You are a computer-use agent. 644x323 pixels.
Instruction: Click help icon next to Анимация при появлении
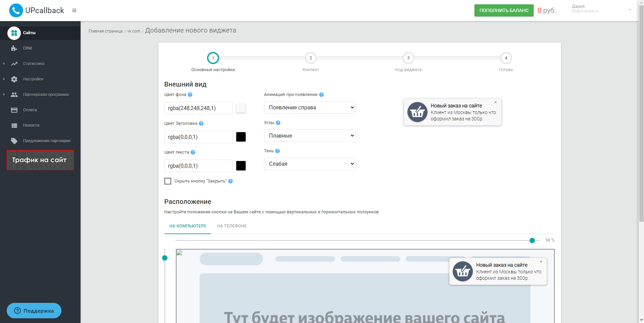coord(321,95)
